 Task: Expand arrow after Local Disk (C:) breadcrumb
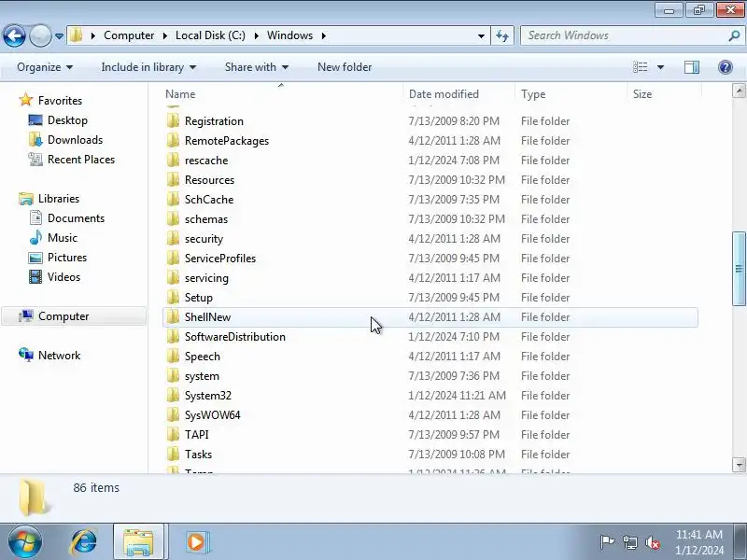click(x=256, y=35)
